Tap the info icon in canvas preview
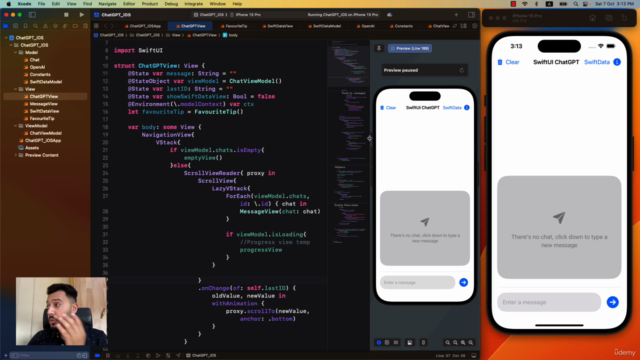This screenshot has height=360, width=640. tap(467, 108)
